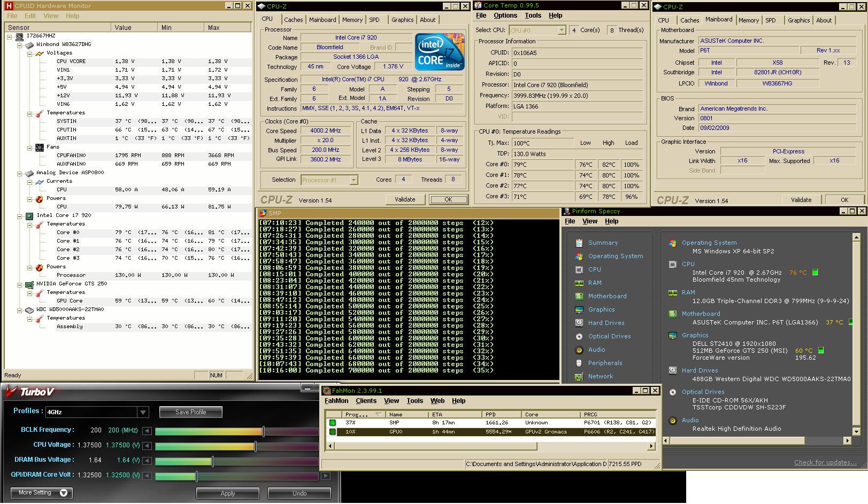
Task: Click Undo in TurboV
Action: (x=299, y=493)
